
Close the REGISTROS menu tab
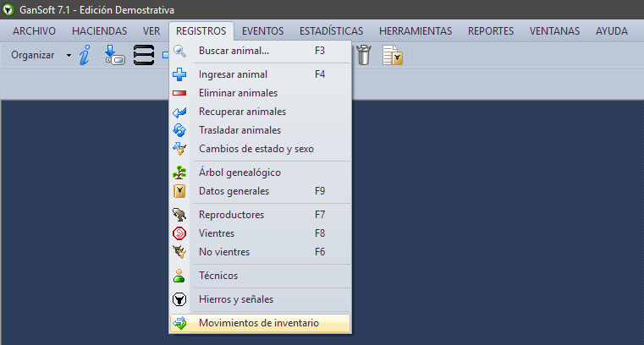tap(201, 31)
